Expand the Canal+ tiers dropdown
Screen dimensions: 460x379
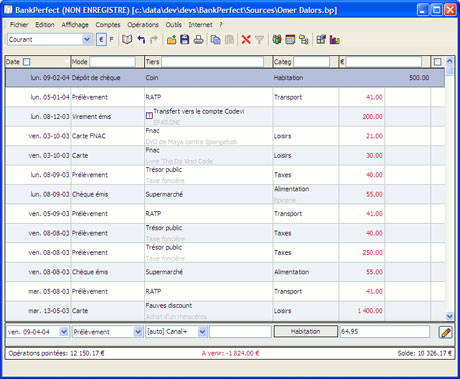(202, 332)
